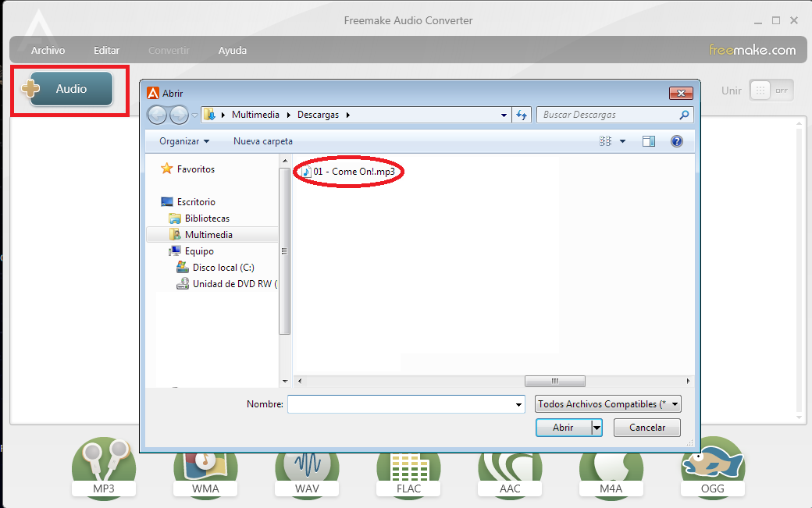This screenshot has width=812, height=508.
Task: Change the view mode icon
Action: pos(605,141)
